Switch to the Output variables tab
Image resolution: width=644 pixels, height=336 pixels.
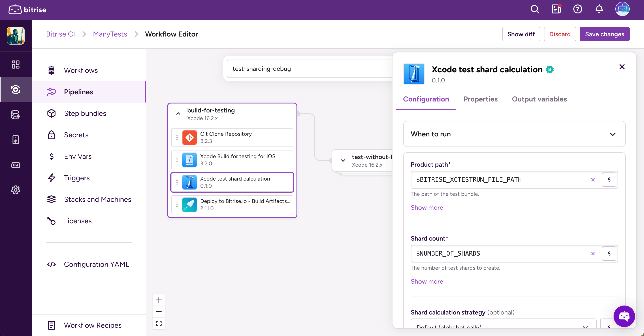pyautogui.click(x=539, y=99)
